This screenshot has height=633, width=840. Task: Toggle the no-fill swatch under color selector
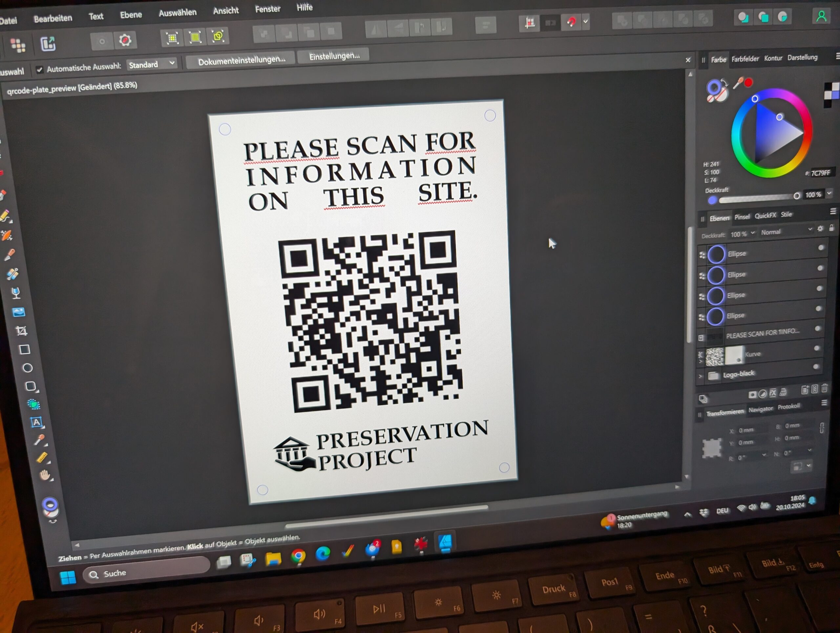click(710, 98)
